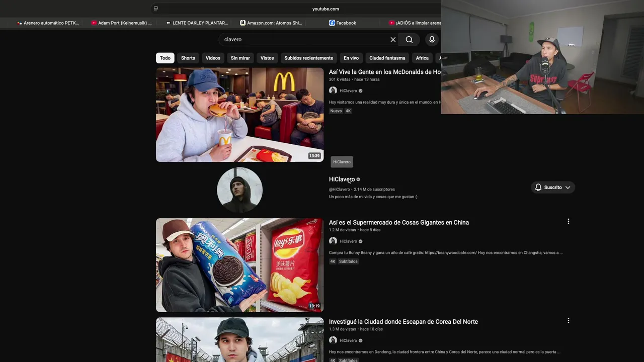This screenshot has width=644, height=362.
Task: Expand the Suscrito subscription dropdown chevron
Action: tap(568, 188)
